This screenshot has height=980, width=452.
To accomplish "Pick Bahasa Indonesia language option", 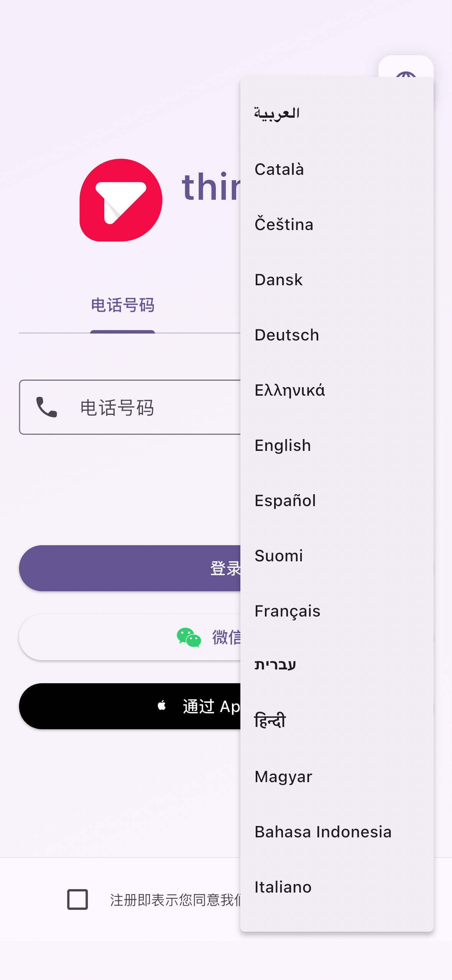I will pos(337,832).
